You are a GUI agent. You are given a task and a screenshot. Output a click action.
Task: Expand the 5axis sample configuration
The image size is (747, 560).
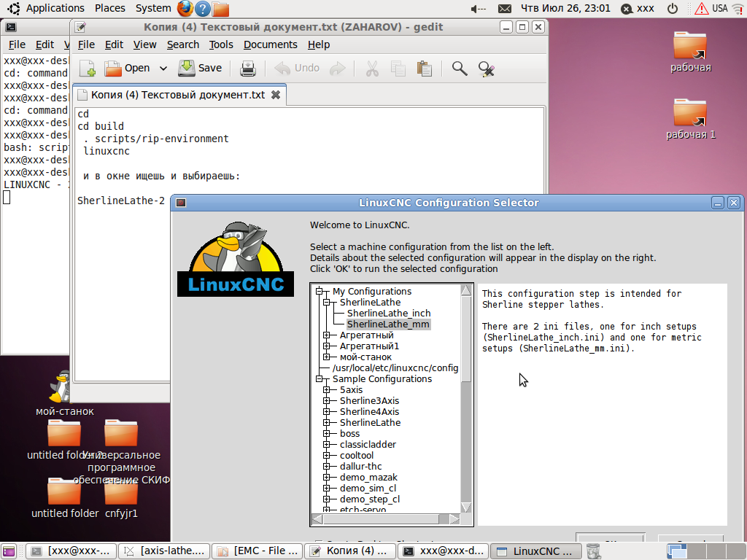pyautogui.click(x=327, y=389)
